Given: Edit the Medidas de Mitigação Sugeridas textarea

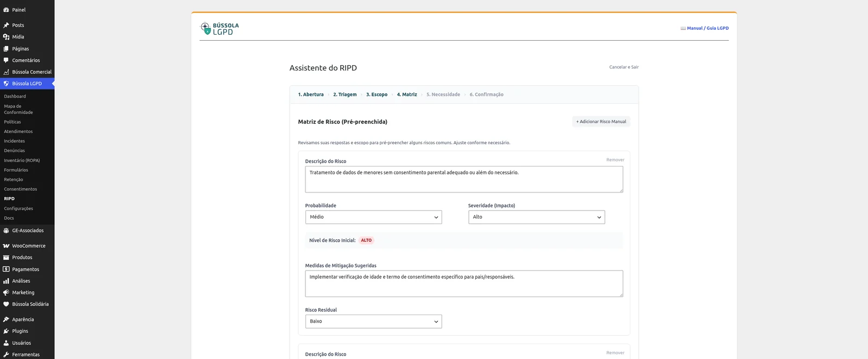Looking at the screenshot, I should click(x=464, y=284).
